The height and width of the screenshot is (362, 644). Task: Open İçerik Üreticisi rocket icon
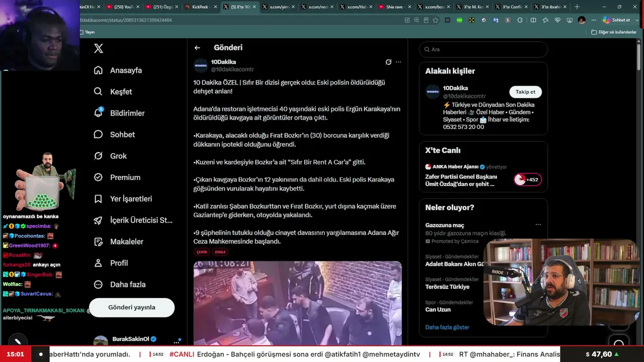pyautogui.click(x=98, y=220)
